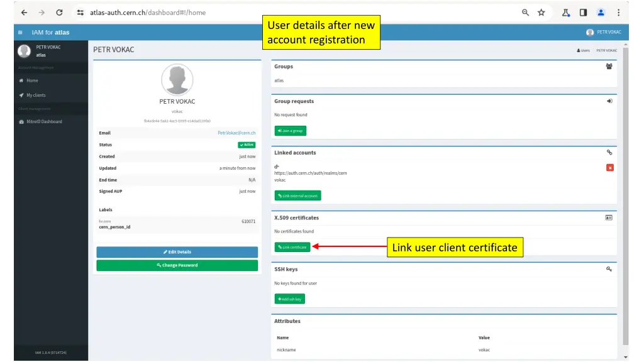Click the Change Password button
The width and height of the screenshot is (644, 362).
pos(177,265)
